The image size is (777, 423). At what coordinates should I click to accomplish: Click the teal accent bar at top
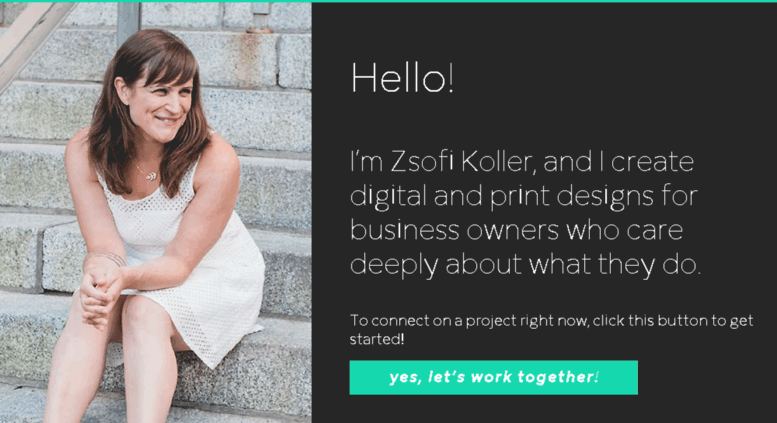[x=388, y=1]
